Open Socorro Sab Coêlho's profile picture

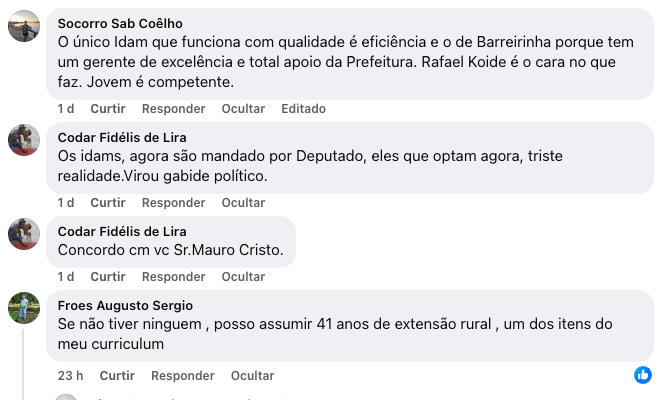pyautogui.click(x=24, y=26)
